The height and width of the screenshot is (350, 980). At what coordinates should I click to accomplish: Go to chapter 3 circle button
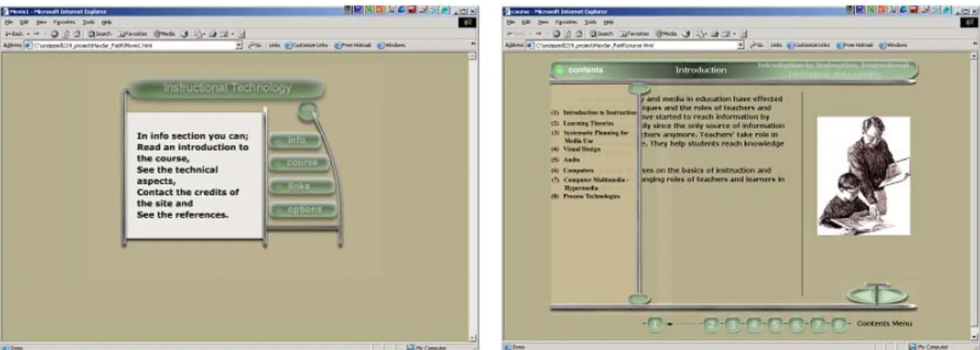(733, 324)
